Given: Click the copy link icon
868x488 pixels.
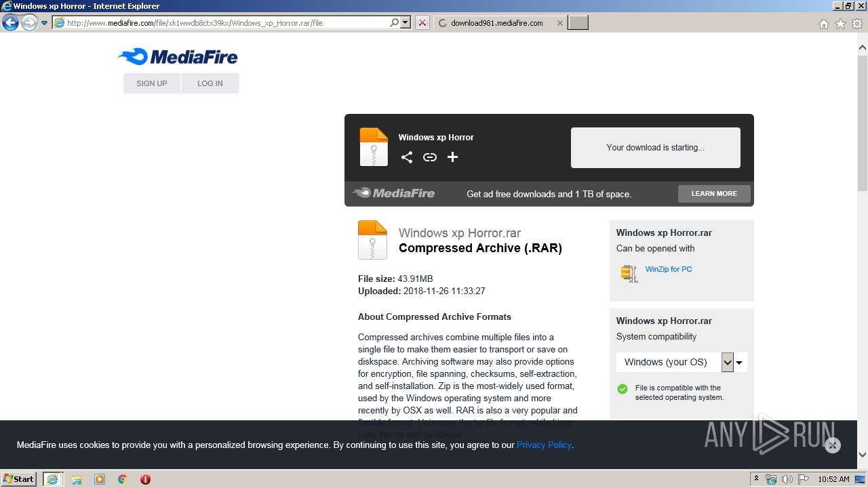Looking at the screenshot, I should pyautogui.click(x=430, y=157).
